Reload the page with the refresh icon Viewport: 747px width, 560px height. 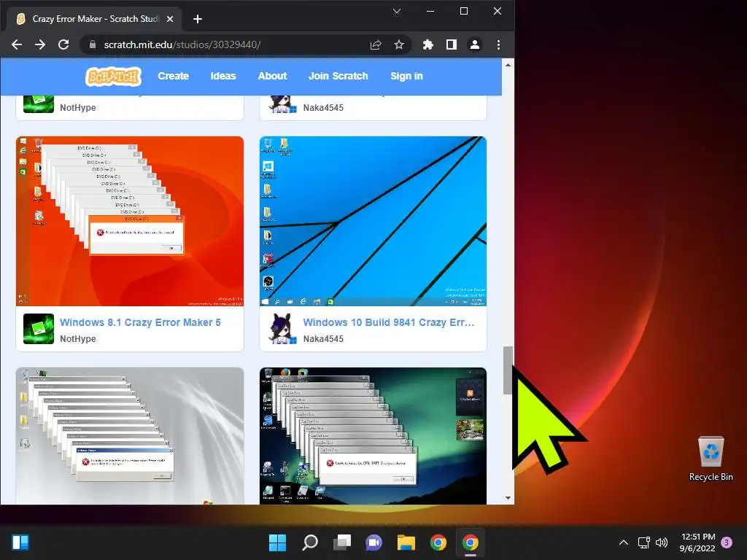click(x=63, y=44)
